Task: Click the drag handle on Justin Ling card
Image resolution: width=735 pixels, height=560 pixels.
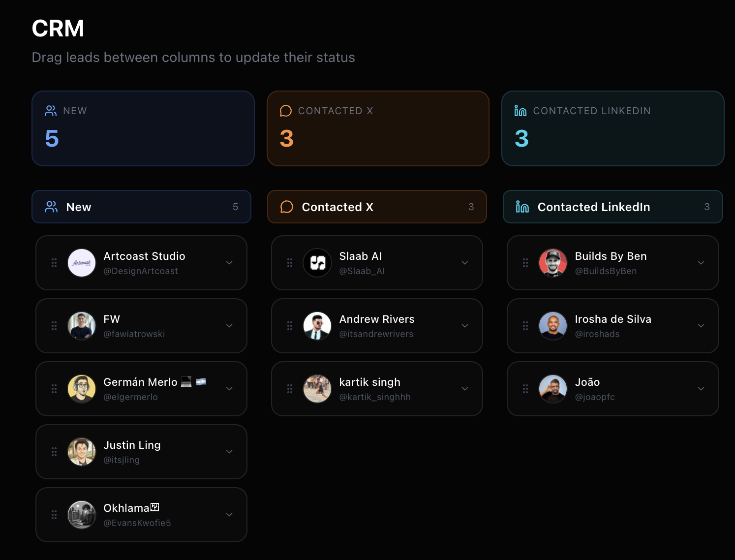Action: pyautogui.click(x=54, y=452)
